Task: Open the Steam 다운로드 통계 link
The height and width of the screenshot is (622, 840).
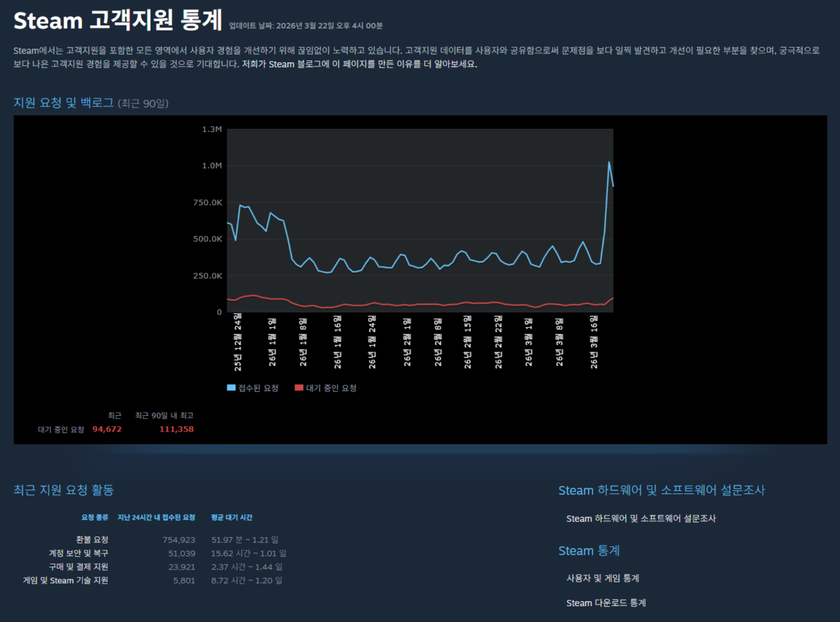Action: click(606, 603)
